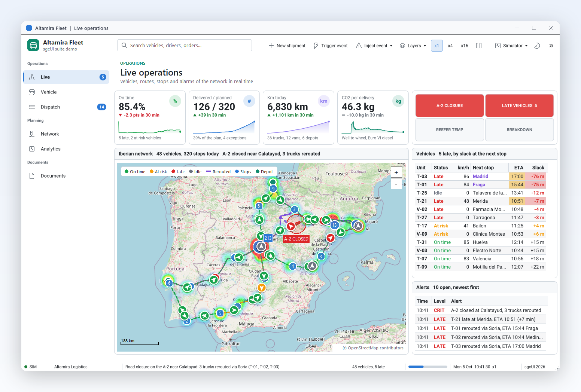Open the Layers dropdown arrow

tap(425, 46)
